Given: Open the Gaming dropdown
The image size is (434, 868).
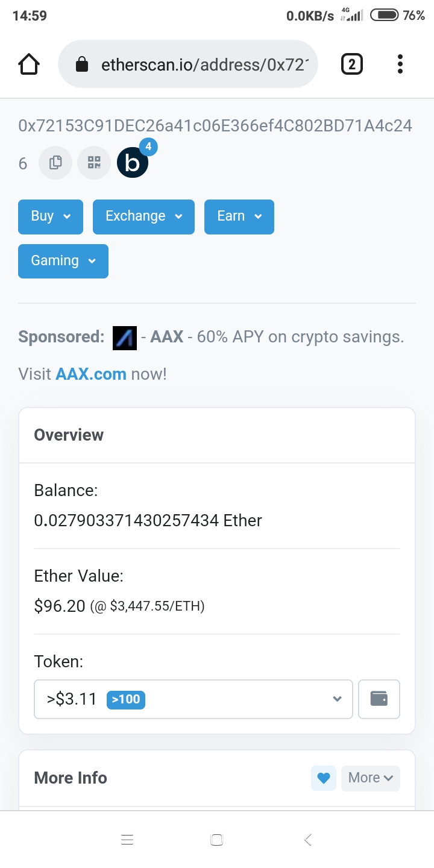Looking at the screenshot, I should tap(63, 261).
